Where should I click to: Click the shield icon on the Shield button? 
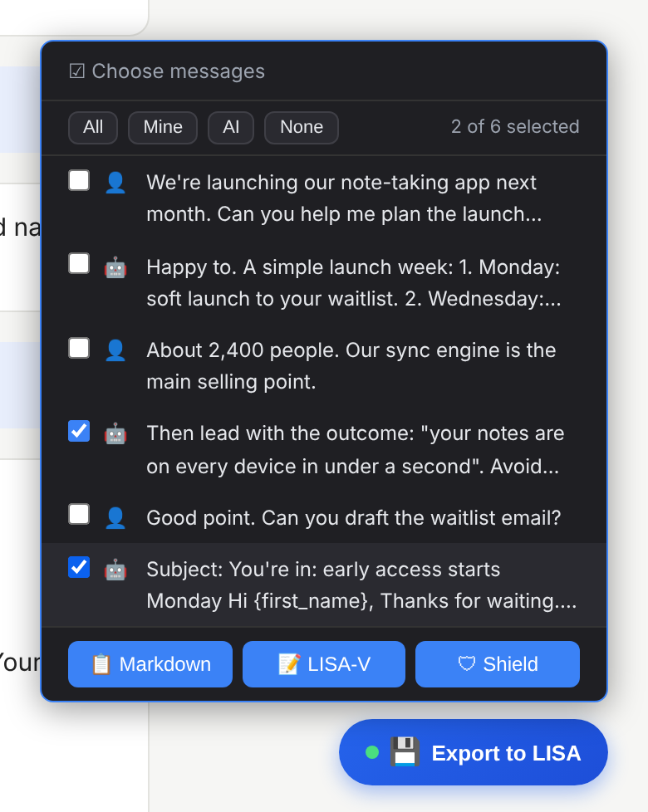[467, 663]
